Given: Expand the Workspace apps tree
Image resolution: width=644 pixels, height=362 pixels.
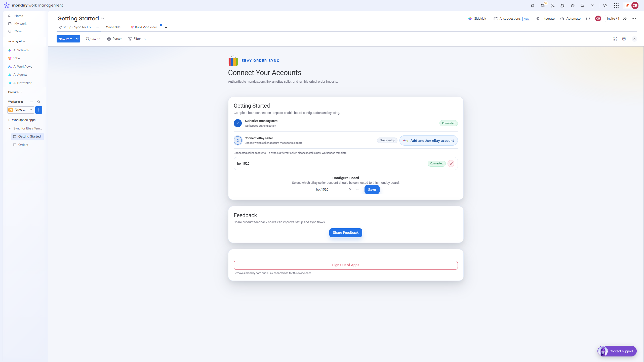Looking at the screenshot, I should 9,120.
